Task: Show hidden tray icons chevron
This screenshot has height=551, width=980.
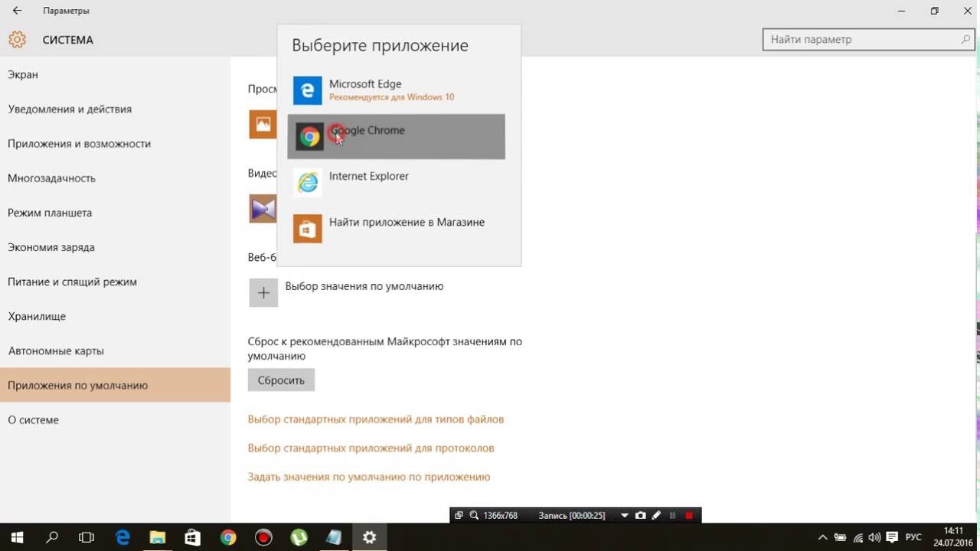Action: tap(823, 537)
